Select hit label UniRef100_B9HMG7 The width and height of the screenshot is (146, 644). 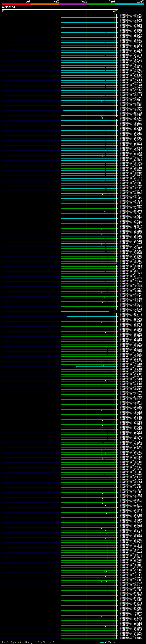point(131,42)
